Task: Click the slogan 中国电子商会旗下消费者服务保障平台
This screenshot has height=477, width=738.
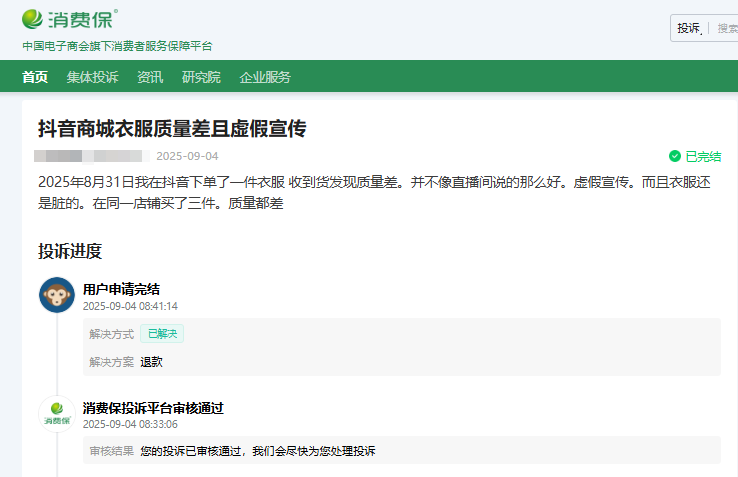Action: [118, 46]
